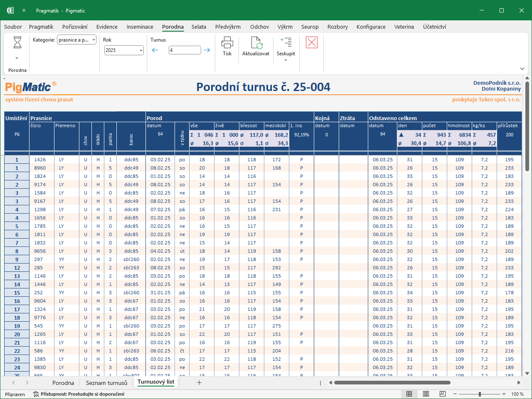Add a new sheet with plus icon
532x399 pixels.
(x=199, y=382)
